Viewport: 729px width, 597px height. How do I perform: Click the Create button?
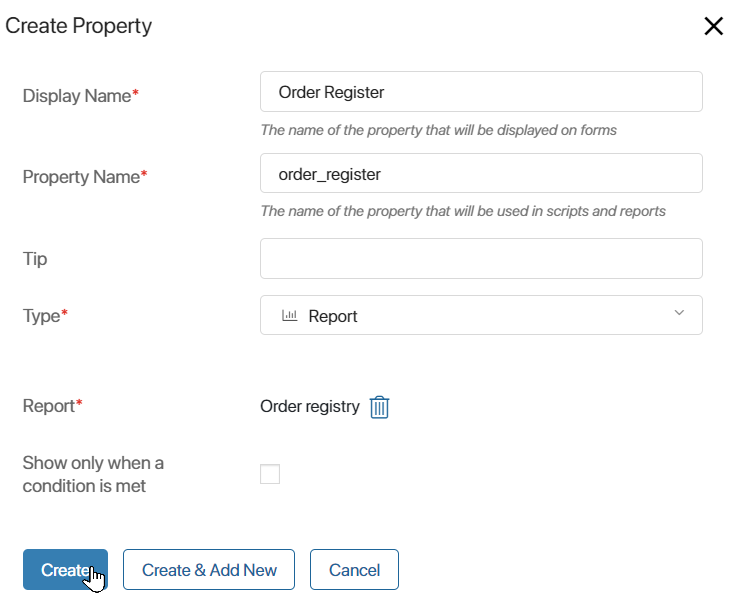[65, 570]
